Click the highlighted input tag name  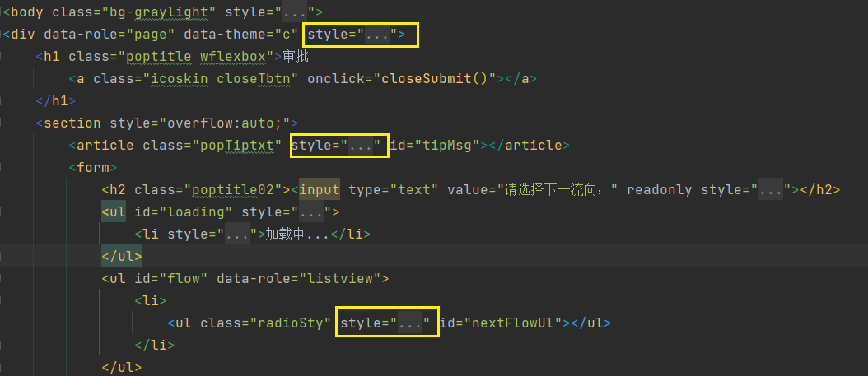click(x=320, y=190)
